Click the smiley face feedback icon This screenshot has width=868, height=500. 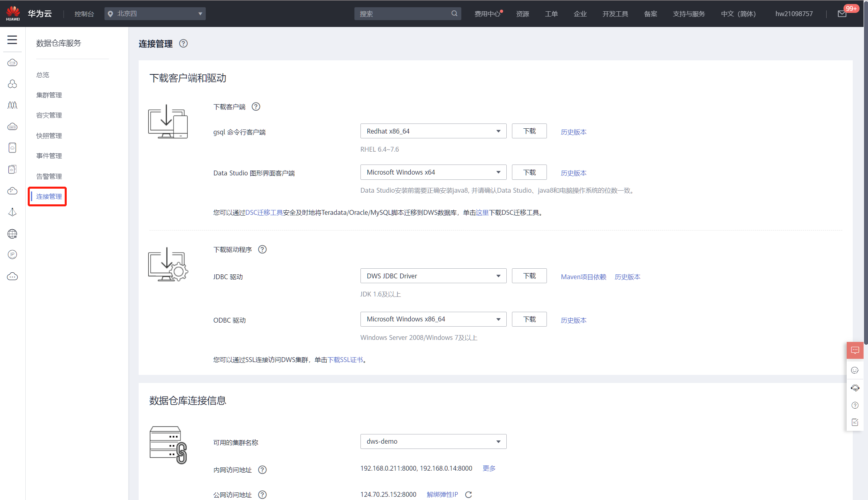[x=855, y=370]
